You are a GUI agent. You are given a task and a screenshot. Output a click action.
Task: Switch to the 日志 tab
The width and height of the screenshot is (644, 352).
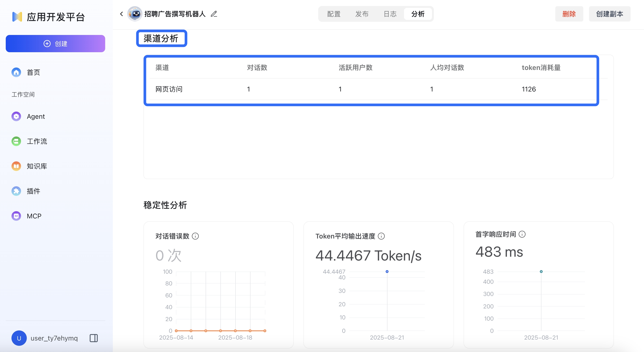coord(390,14)
